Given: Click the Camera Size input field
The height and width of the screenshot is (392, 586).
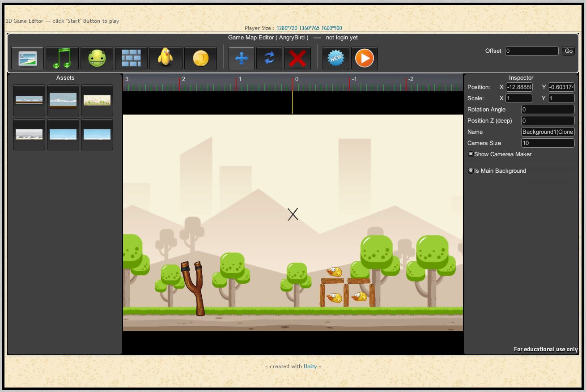Looking at the screenshot, I should pos(548,143).
